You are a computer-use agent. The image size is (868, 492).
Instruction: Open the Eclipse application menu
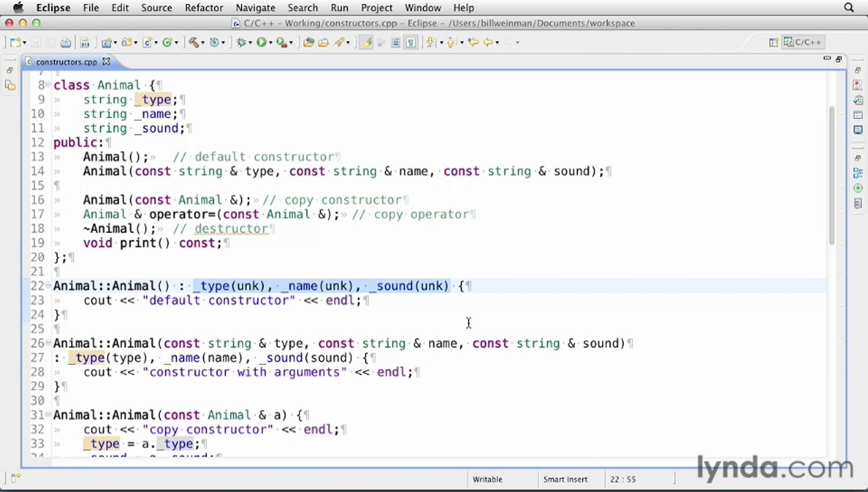(53, 8)
